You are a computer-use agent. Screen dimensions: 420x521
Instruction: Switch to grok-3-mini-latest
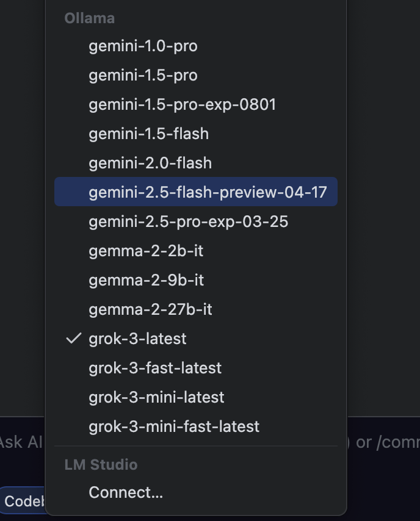(156, 397)
